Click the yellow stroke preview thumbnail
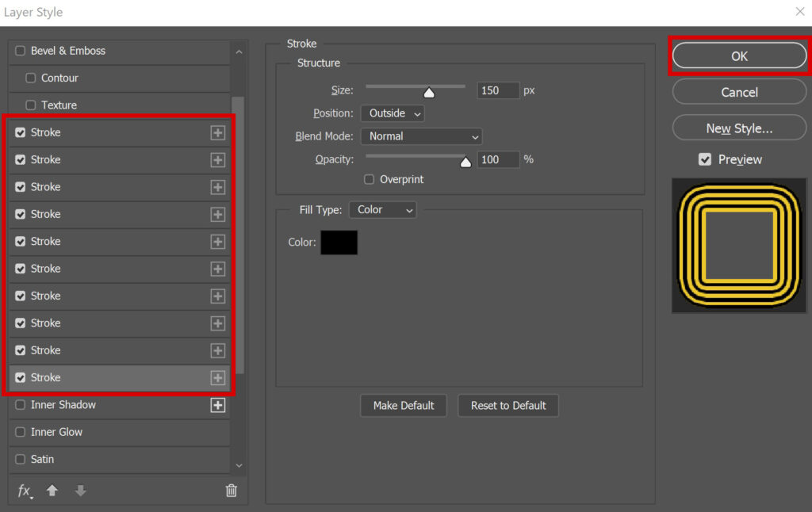Screen dimensions: 812x512 [x=739, y=246]
